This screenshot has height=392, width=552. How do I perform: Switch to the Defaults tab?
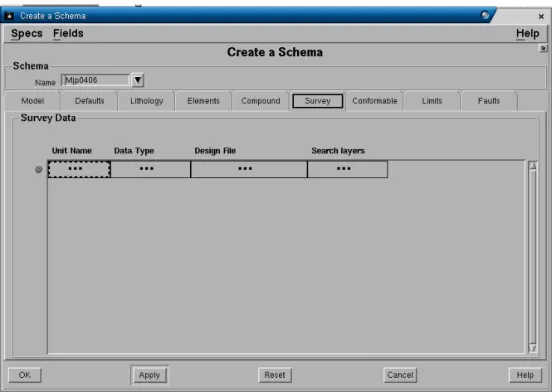89,101
